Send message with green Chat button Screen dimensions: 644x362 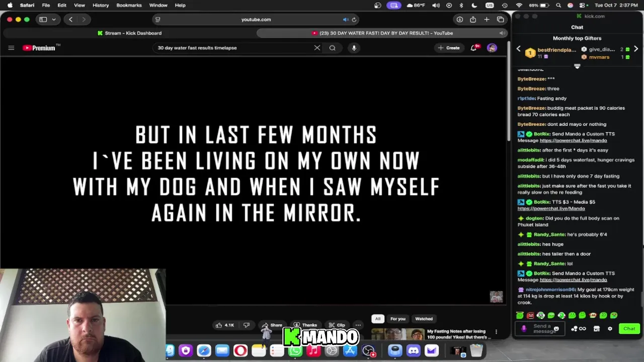pyautogui.click(x=629, y=329)
